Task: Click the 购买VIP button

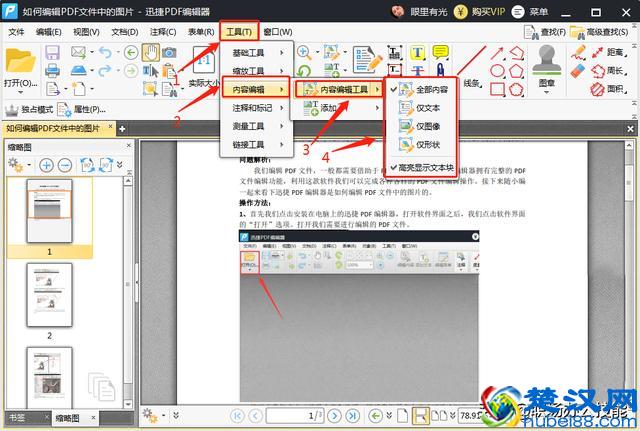Action: 480,11
